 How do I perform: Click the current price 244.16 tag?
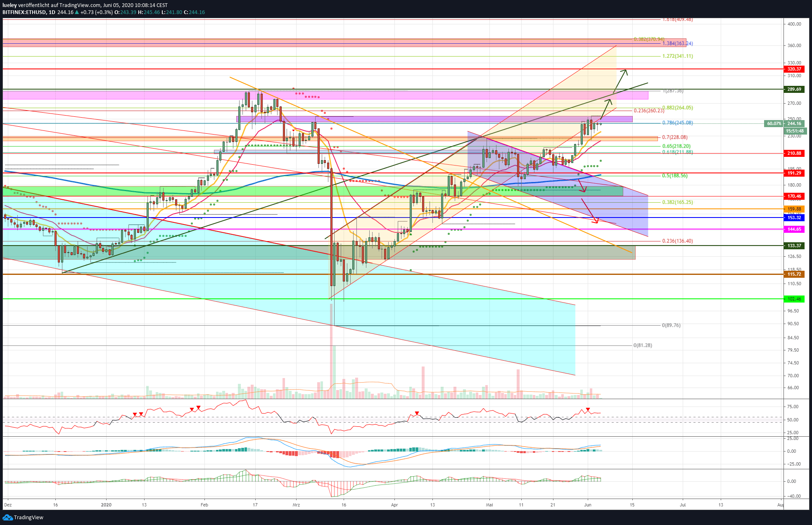[794, 124]
